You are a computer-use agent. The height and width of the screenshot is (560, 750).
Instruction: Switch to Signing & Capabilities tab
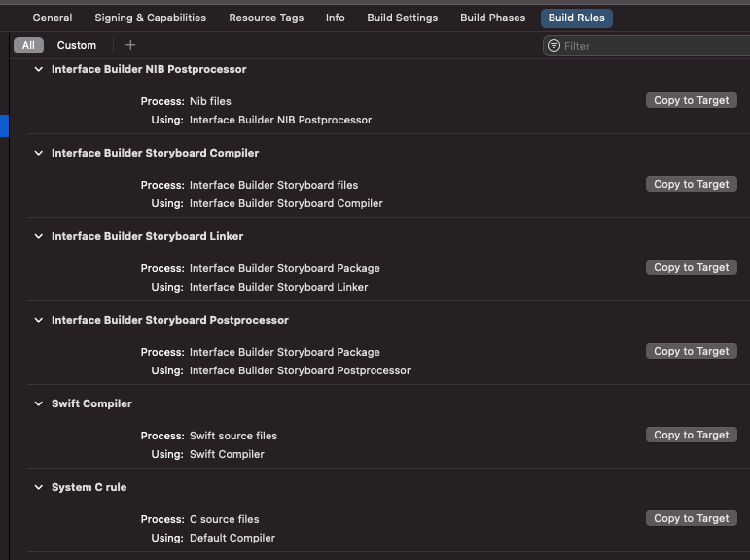pyautogui.click(x=150, y=17)
